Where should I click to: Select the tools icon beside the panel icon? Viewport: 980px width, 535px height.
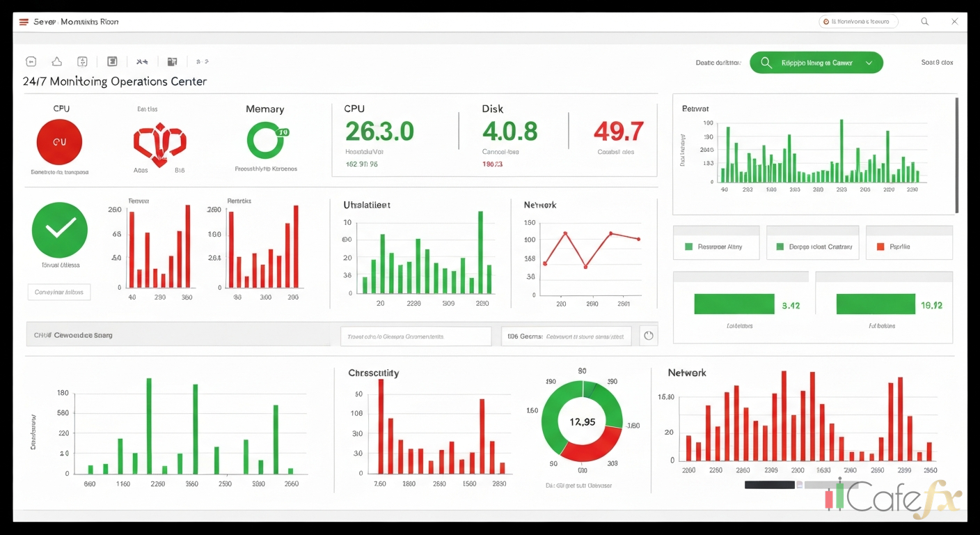click(x=142, y=61)
